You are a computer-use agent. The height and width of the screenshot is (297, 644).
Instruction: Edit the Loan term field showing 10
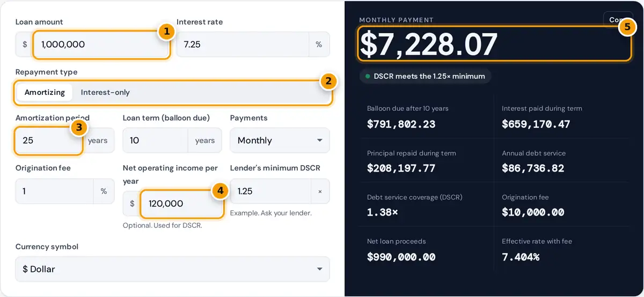click(x=155, y=140)
